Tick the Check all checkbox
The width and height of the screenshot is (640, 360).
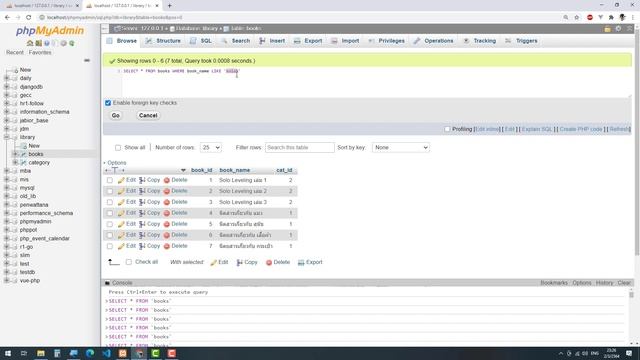point(129,262)
